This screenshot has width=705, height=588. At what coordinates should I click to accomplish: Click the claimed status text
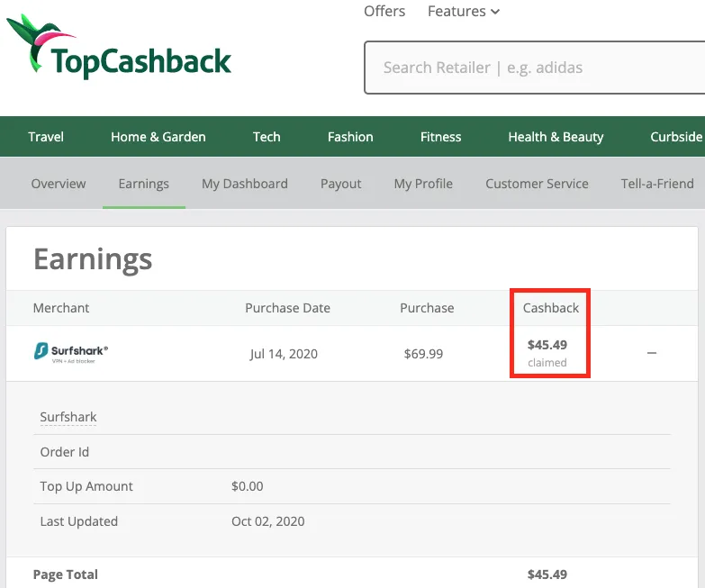pyautogui.click(x=547, y=362)
